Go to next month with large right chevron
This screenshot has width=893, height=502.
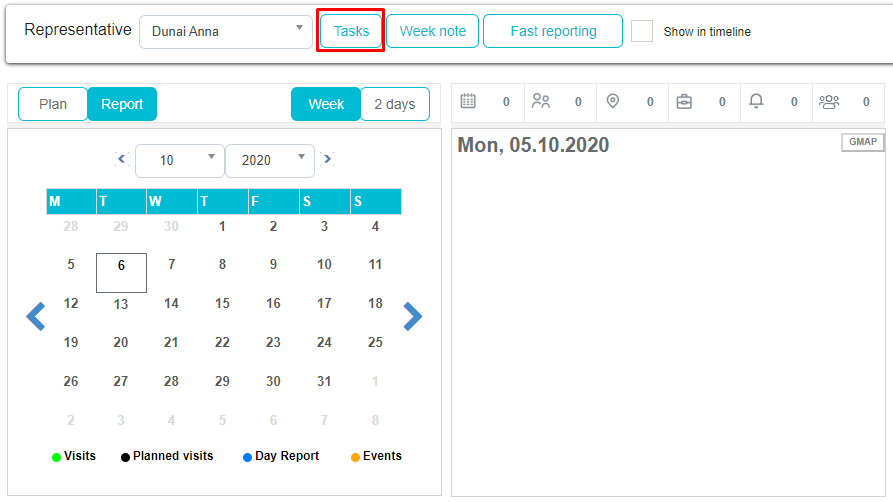click(412, 317)
